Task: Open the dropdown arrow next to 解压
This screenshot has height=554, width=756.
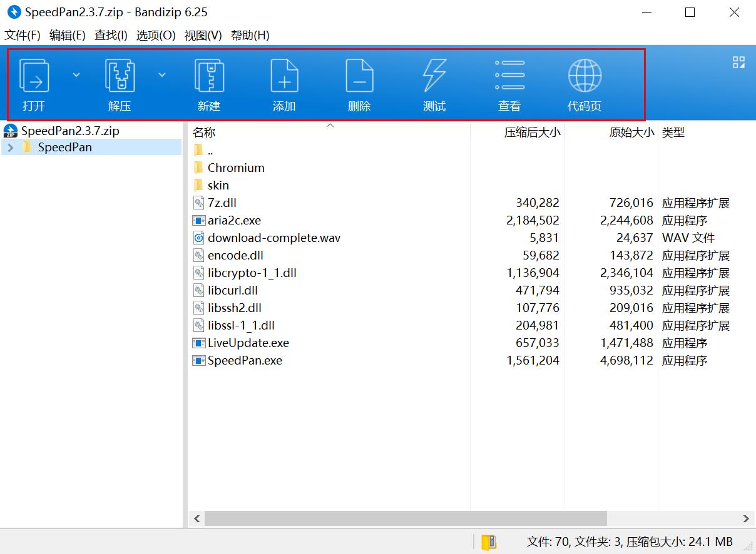Action: point(162,74)
